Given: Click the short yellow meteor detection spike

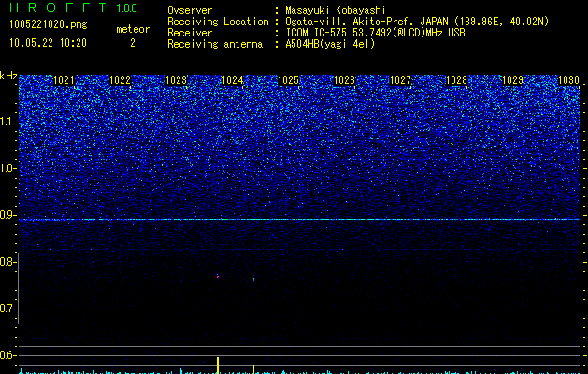Looking at the screenshot, I should click(x=254, y=369).
